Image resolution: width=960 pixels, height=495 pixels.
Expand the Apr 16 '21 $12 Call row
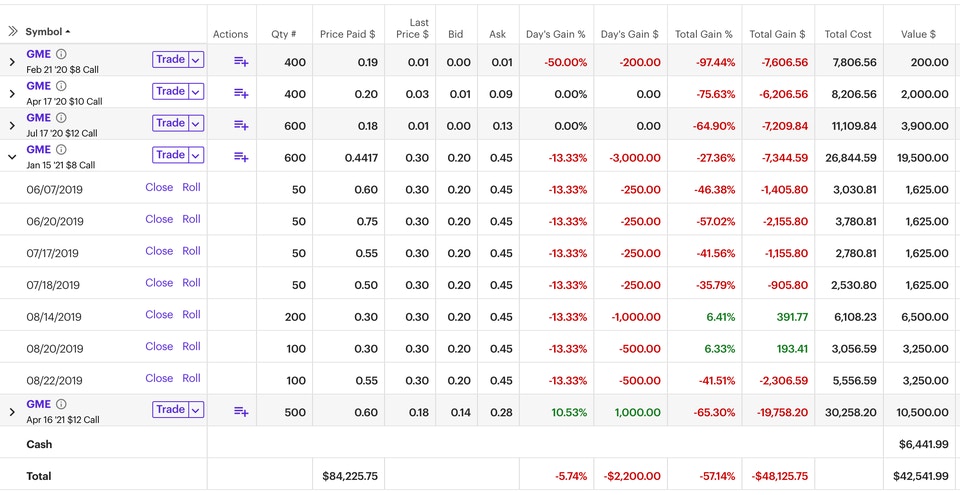[x=12, y=412]
